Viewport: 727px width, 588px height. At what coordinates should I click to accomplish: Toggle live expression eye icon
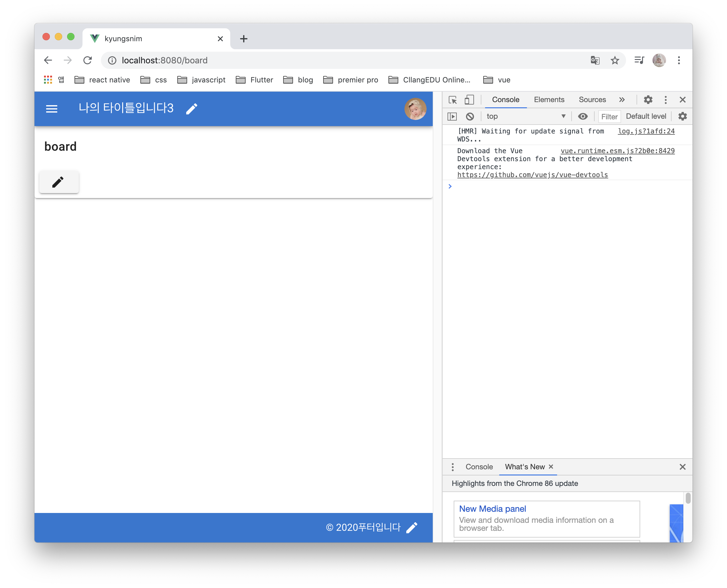[x=583, y=117]
